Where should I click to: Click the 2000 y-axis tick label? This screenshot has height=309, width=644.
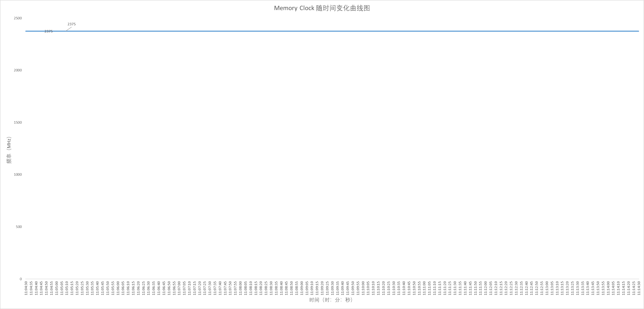pyautogui.click(x=18, y=70)
